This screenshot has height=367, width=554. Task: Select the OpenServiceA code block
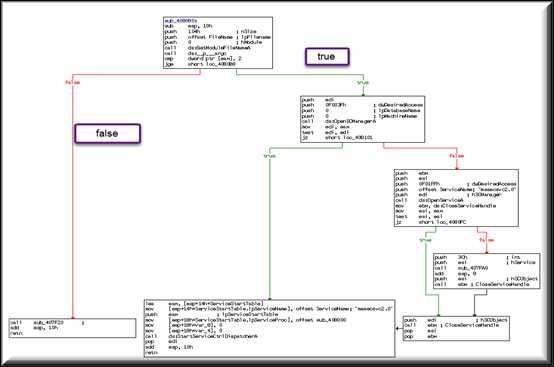click(456, 198)
